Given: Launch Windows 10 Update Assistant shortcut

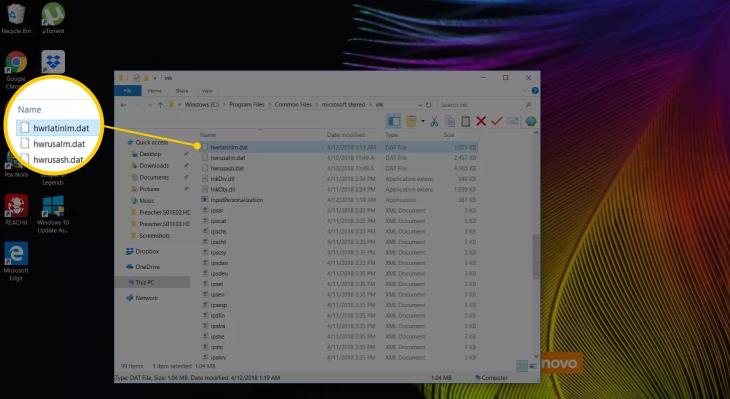Looking at the screenshot, I should click(53, 214).
